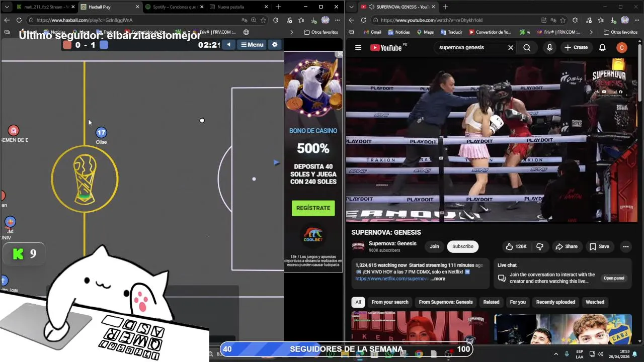Select the Watched chip

595,302
